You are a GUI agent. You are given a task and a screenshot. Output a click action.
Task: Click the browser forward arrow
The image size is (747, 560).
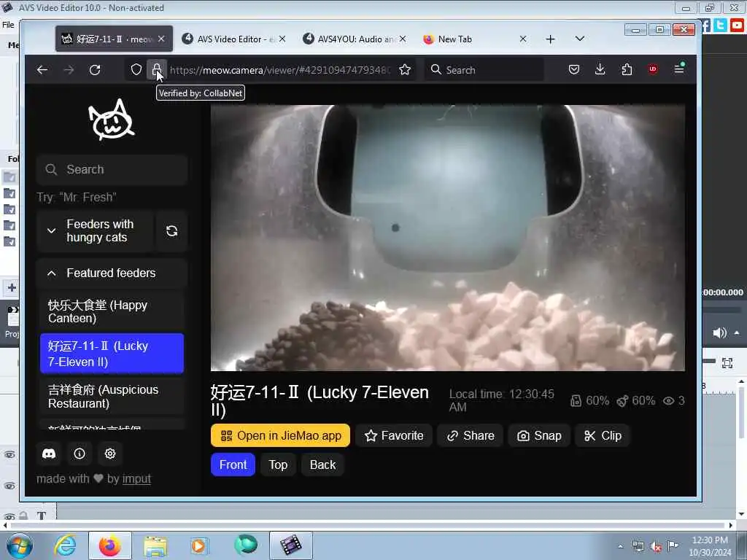coord(69,70)
